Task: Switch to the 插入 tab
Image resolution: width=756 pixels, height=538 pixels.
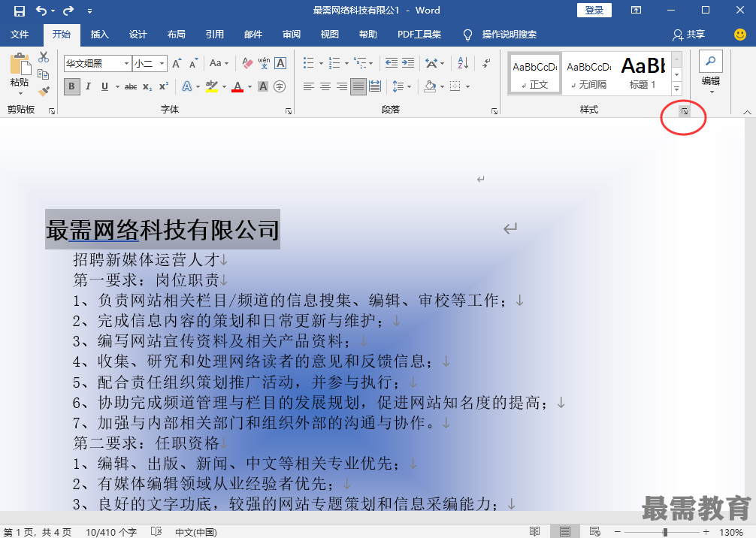Action: (99, 35)
